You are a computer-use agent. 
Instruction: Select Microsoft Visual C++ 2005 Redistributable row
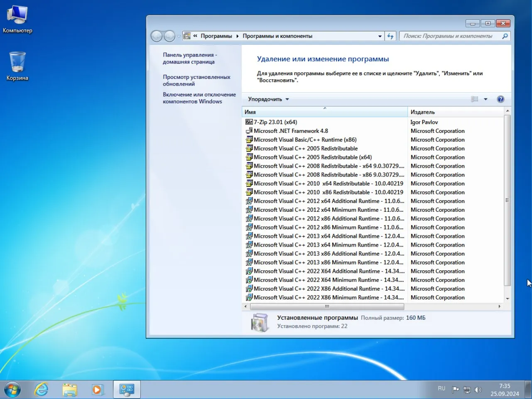373,149
